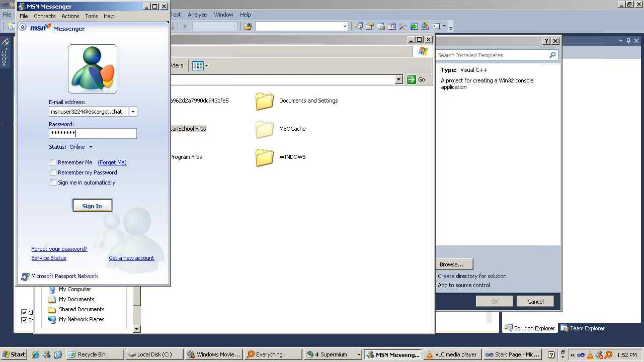Open the Status Online dropdown
Image resolution: width=644 pixels, height=362 pixels.
coord(91,147)
